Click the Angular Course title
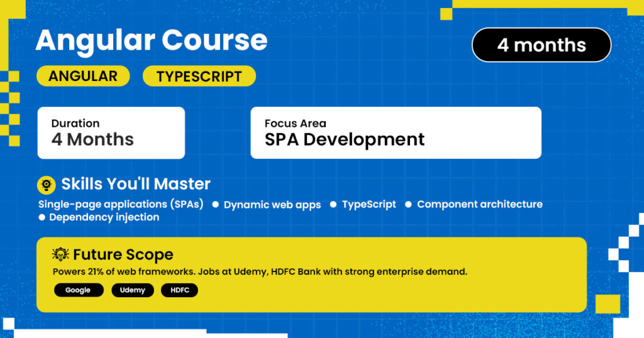Screen dimensions: 644x338 tap(152, 41)
